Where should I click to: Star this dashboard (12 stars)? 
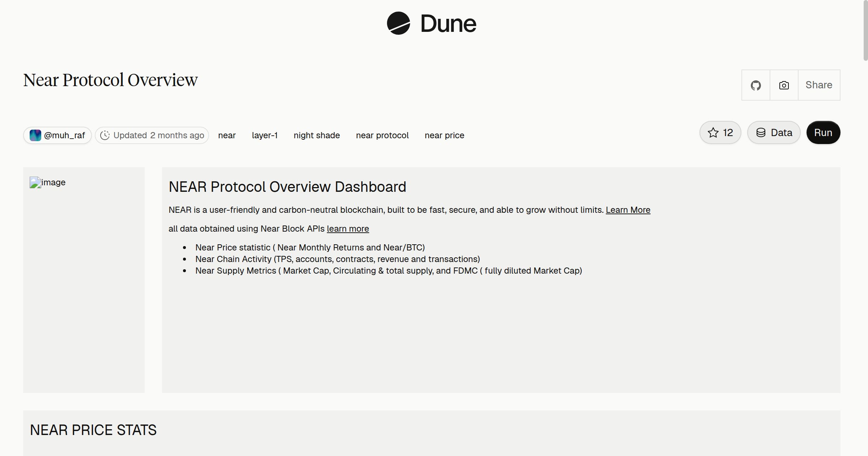[720, 132]
